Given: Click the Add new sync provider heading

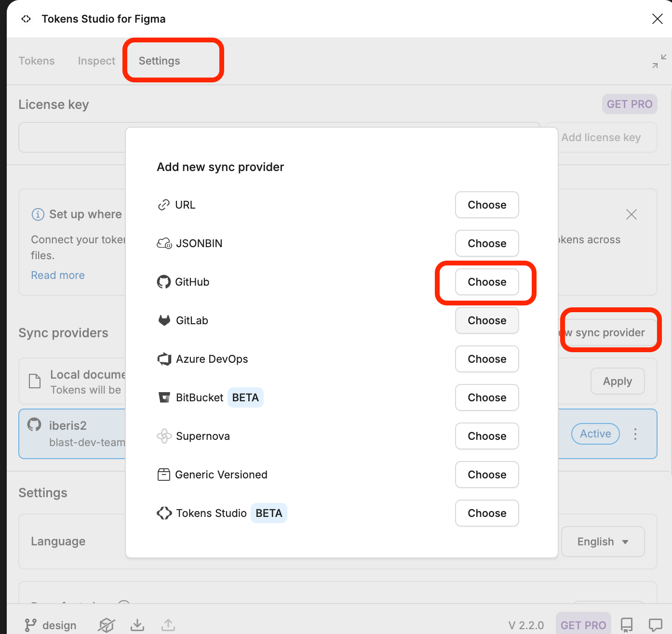Looking at the screenshot, I should 220,167.
